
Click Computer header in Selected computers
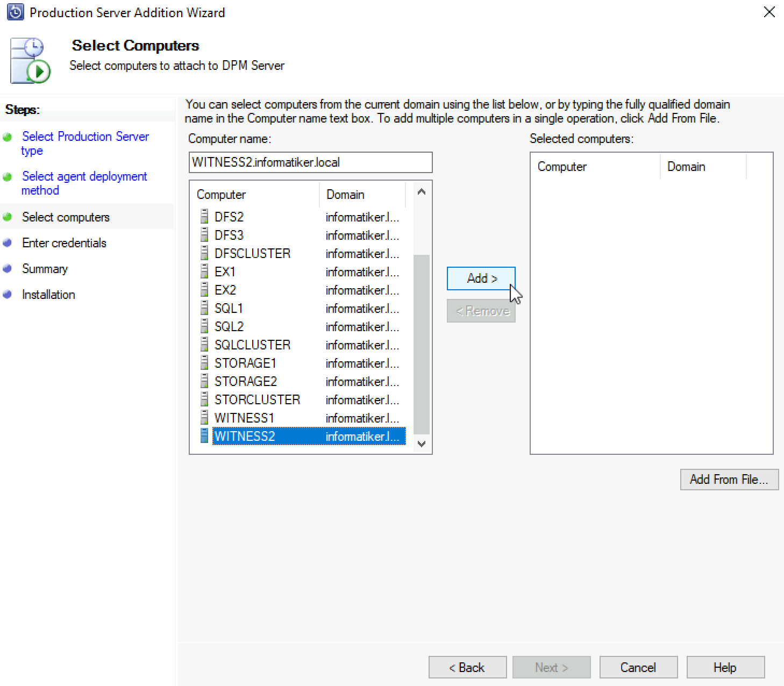point(596,167)
